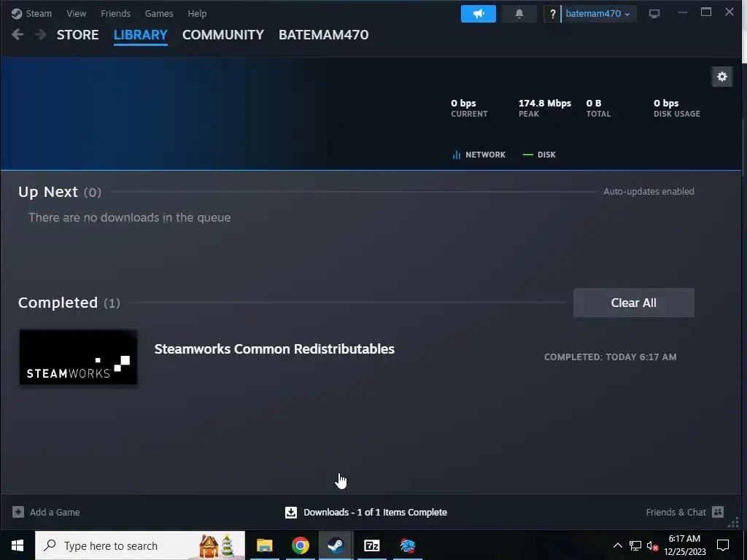Open the Friends menu
The width and height of the screenshot is (747, 560).
115,13
